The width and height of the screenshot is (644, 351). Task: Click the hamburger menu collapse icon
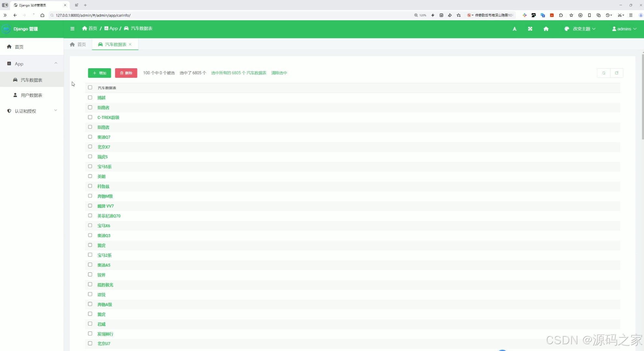pyautogui.click(x=72, y=29)
